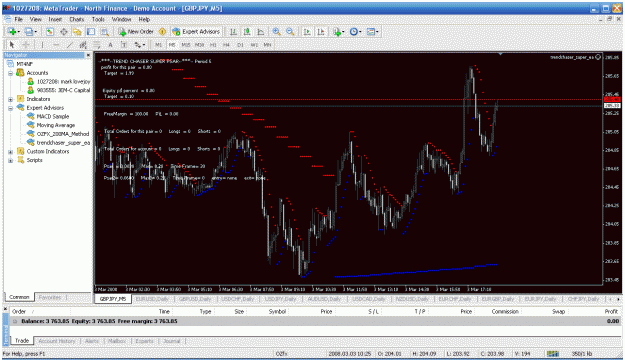The height and width of the screenshot is (360, 625).
Task: Switch to M1 timeframe
Action: [x=159, y=45]
